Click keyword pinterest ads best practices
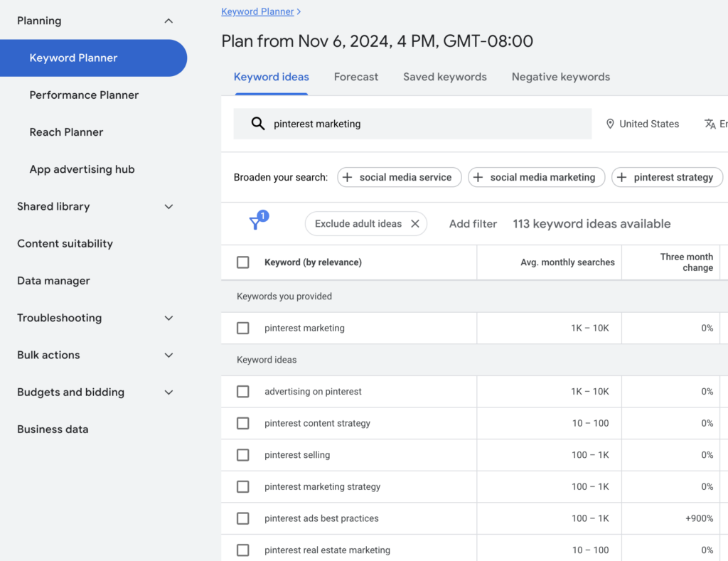 pyautogui.click(x=321, y=519)
